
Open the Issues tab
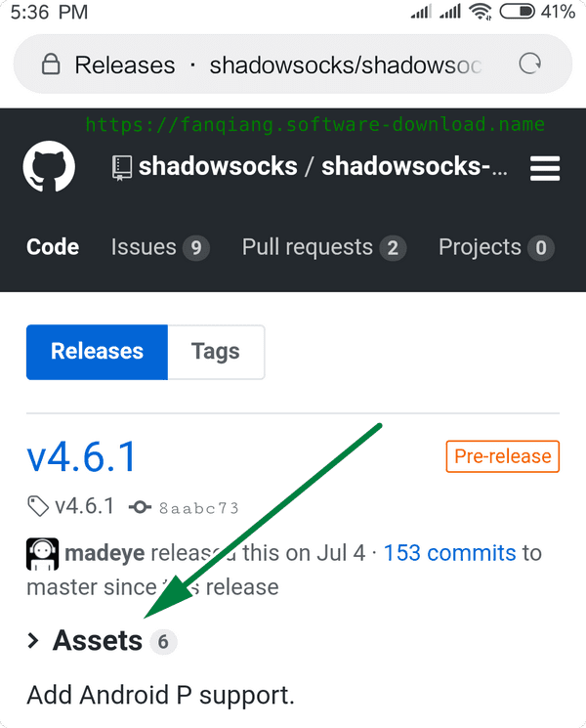[160, 247]
